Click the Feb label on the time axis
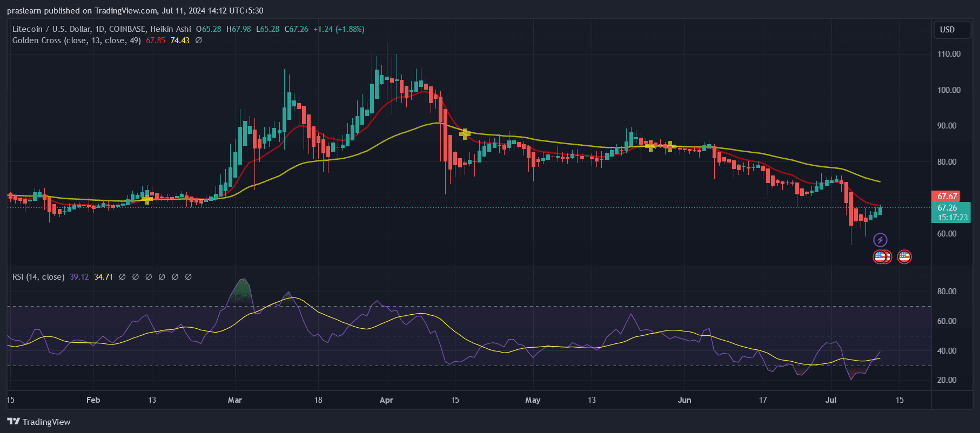Image resolution: width=980 pixels, height=433 pixels. 93,400
